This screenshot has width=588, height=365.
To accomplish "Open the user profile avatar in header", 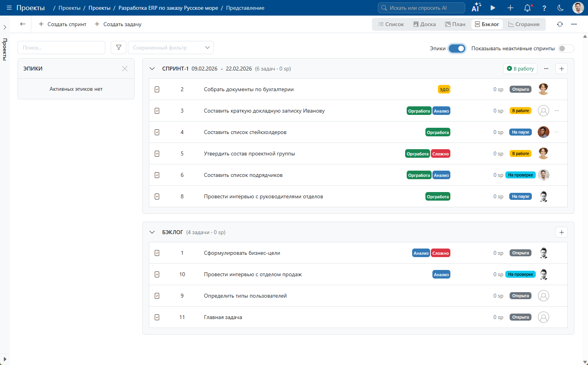I will point(578,8).
